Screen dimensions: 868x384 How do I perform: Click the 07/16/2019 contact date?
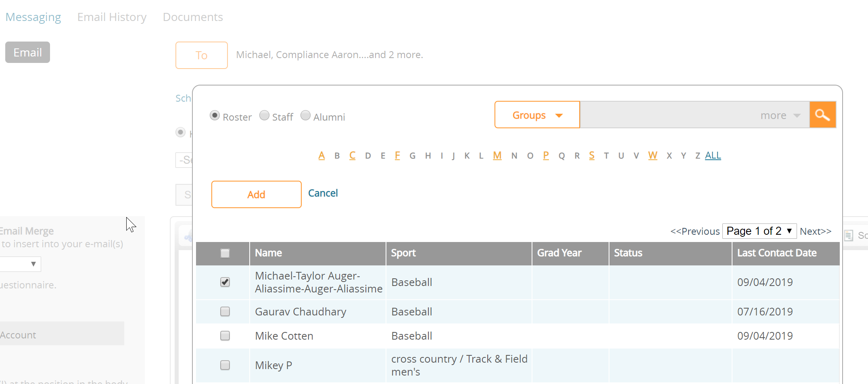point(765,312)
